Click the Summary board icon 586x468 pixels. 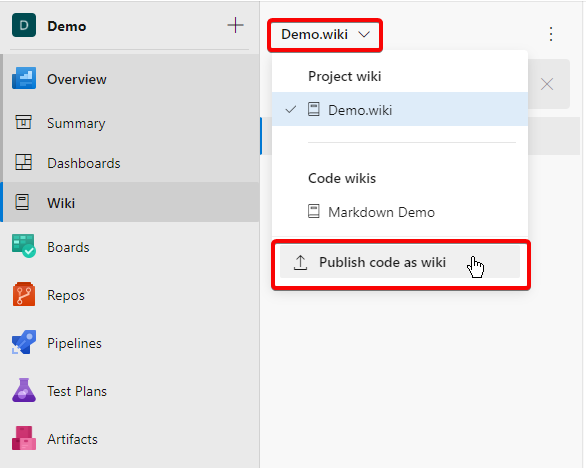(x=23, y=122)
